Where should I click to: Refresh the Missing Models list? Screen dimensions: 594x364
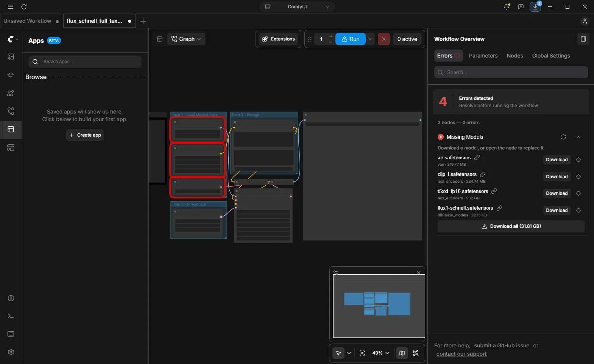tap(563, 137)
